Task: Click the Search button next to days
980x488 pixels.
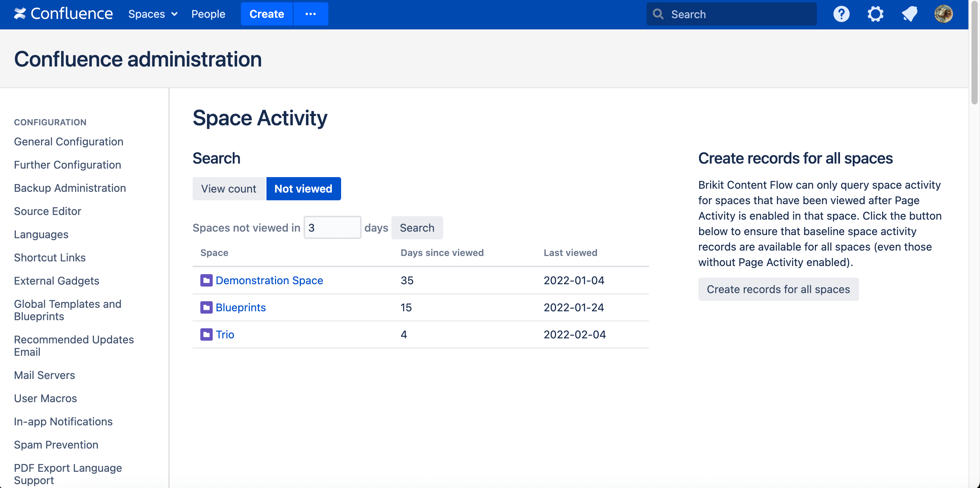Action: coord(417,228)
